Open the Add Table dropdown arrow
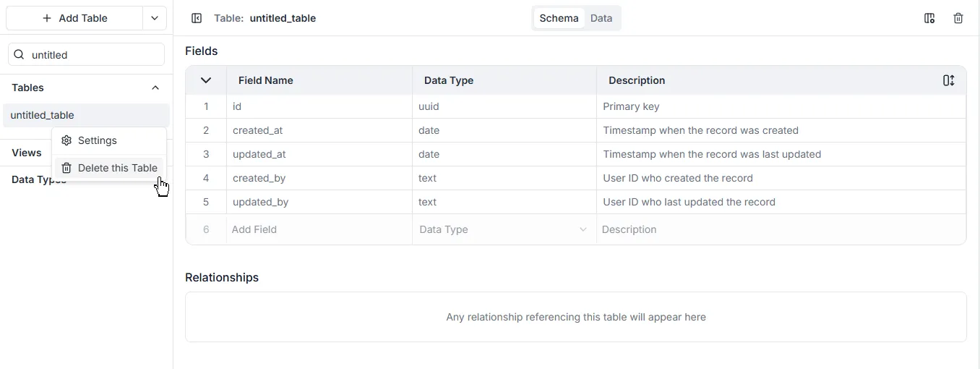 click(155, 18)
